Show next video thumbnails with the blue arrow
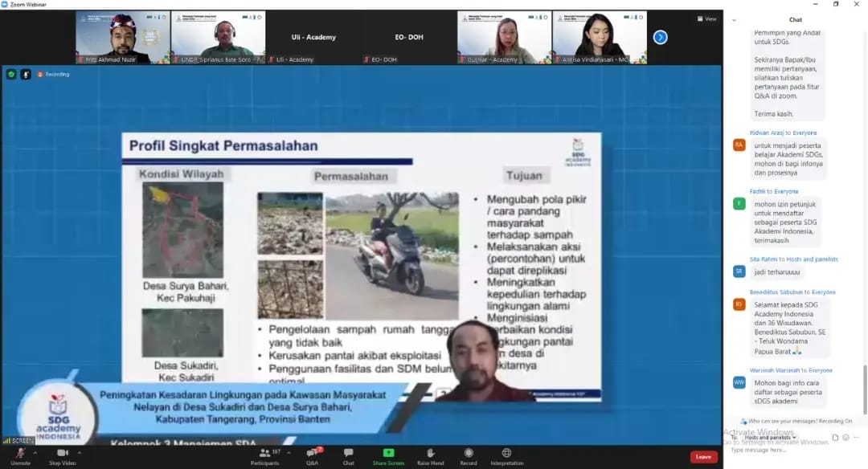Viewport: 868px width, 469px height. click(660, 37)
